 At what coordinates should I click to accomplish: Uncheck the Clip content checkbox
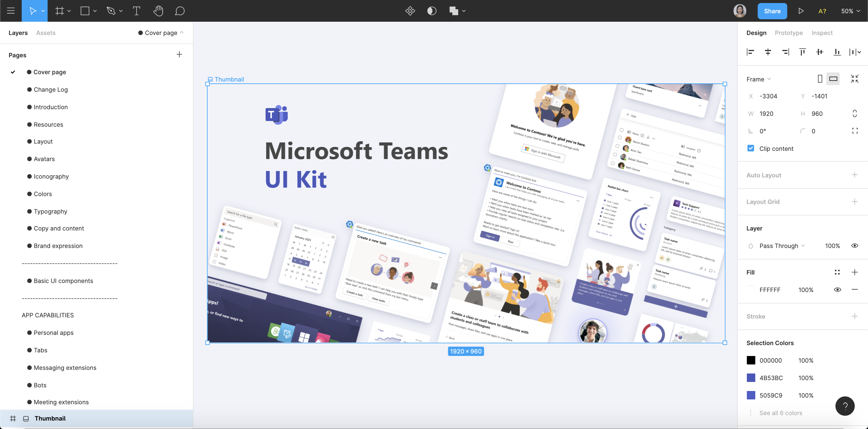(750, 148)
